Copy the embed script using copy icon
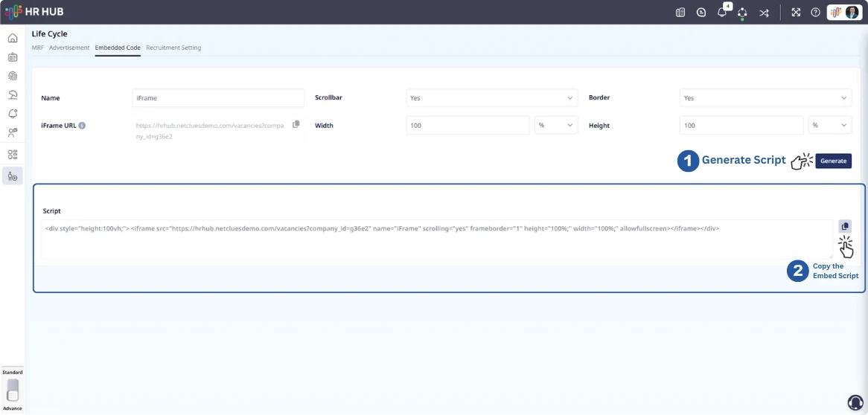Screen dimensions: 868x415 tap(845, 226)
